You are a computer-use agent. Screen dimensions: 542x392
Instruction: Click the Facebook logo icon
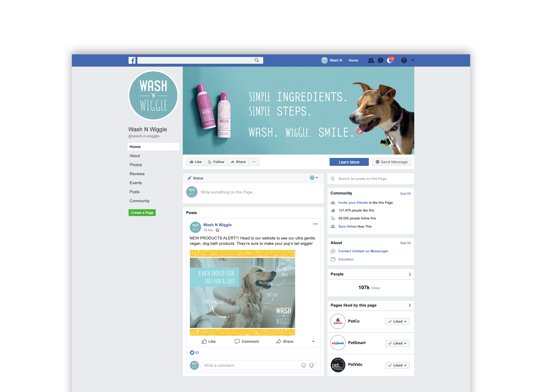click(x=132, y=60)
